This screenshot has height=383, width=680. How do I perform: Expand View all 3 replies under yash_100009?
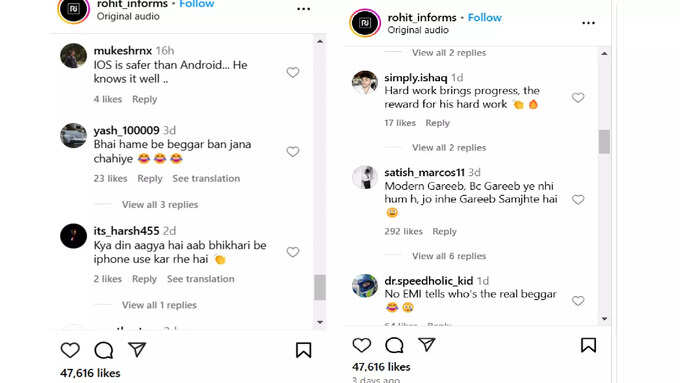click(160, 204)
